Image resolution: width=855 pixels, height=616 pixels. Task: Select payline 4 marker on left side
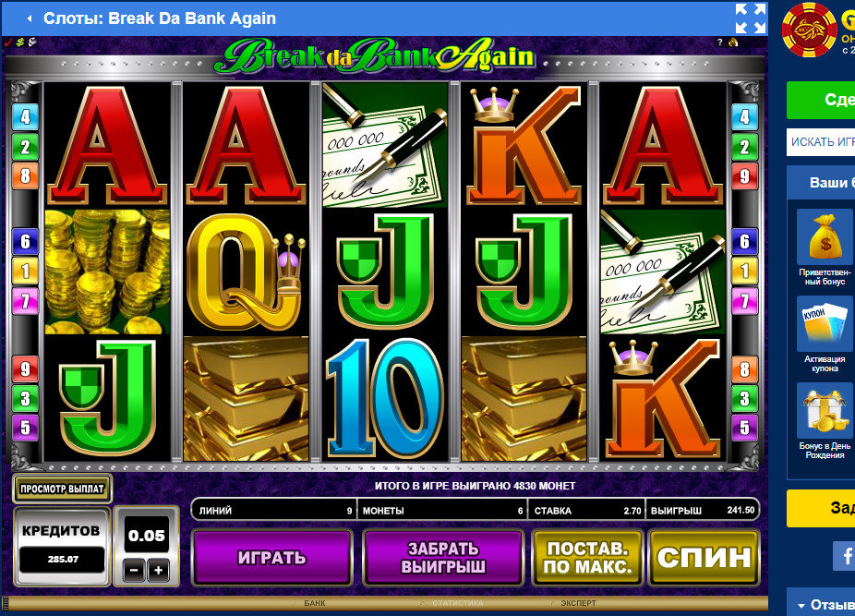click(25, 116)
